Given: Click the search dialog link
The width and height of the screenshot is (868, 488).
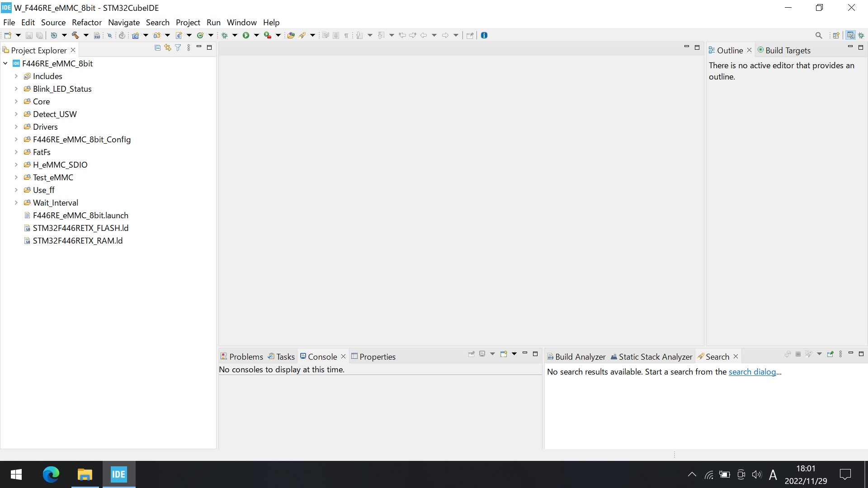Looking at the screenshot, I should 752,372.
